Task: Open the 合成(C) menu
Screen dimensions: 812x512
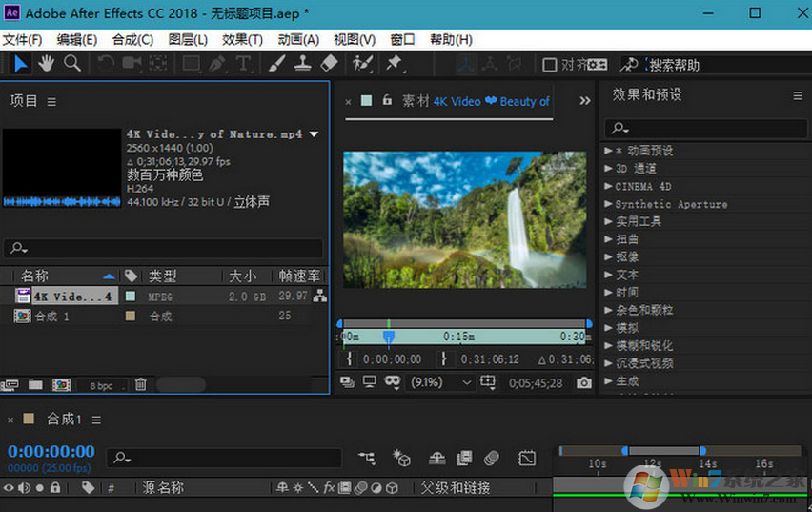Action: [132, 39]
